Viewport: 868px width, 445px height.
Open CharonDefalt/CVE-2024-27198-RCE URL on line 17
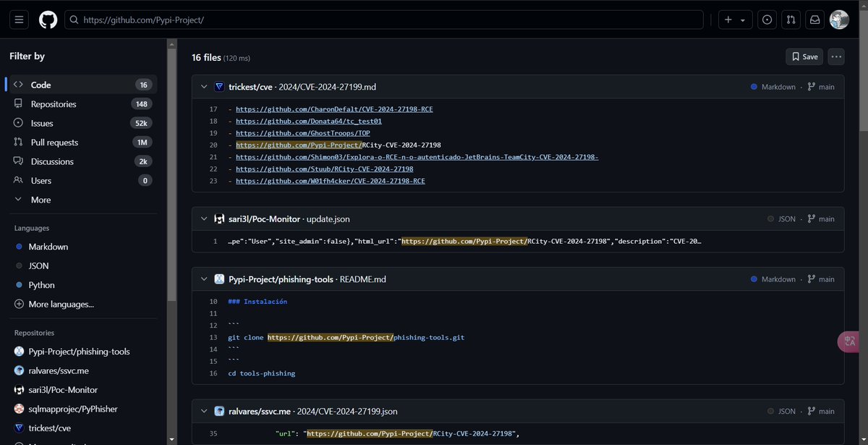[x=334, y=109]
